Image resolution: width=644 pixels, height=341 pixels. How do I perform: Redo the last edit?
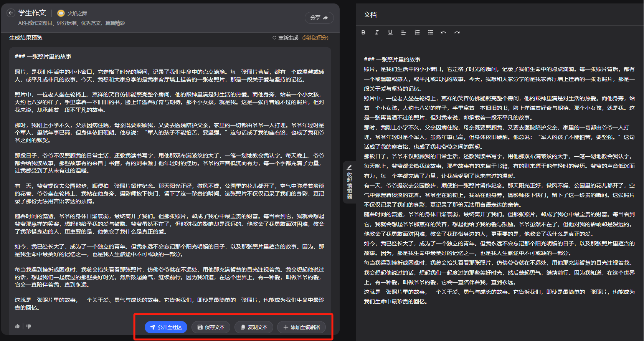(457, 33)
